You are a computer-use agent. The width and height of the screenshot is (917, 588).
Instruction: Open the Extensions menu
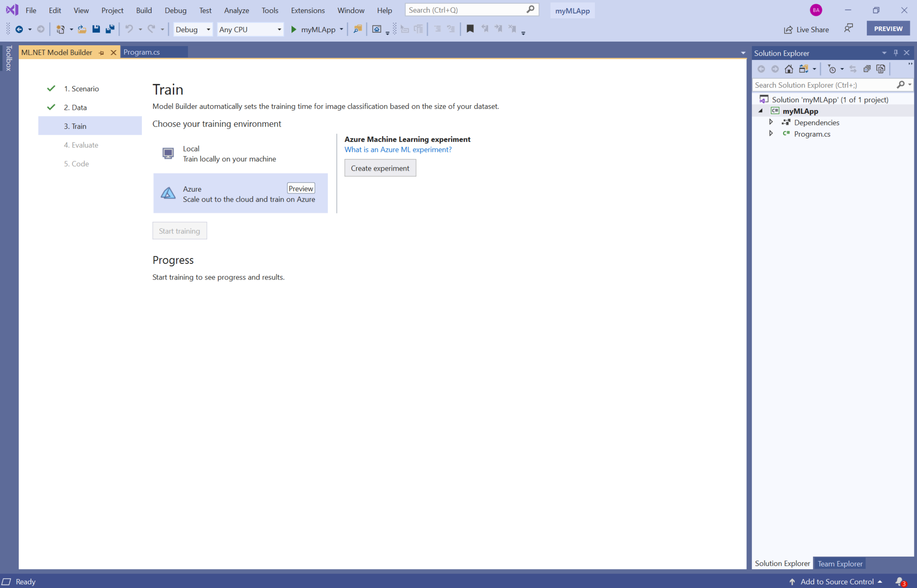pos(308,10)
